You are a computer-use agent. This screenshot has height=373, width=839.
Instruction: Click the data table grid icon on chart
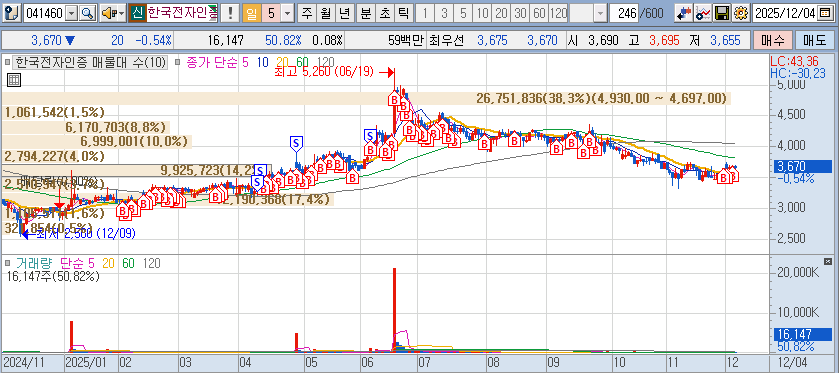tap(14, 80)
